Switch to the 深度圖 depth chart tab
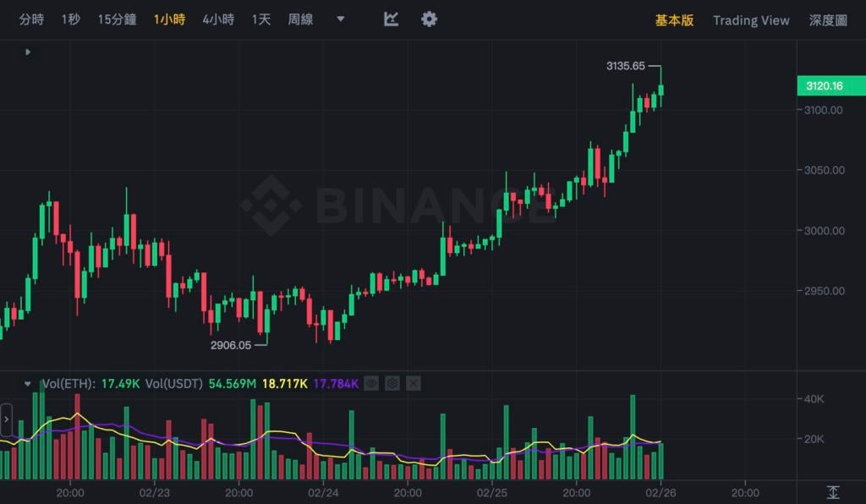Viewport: 866px width, 504px height. (x=828, y=20)
